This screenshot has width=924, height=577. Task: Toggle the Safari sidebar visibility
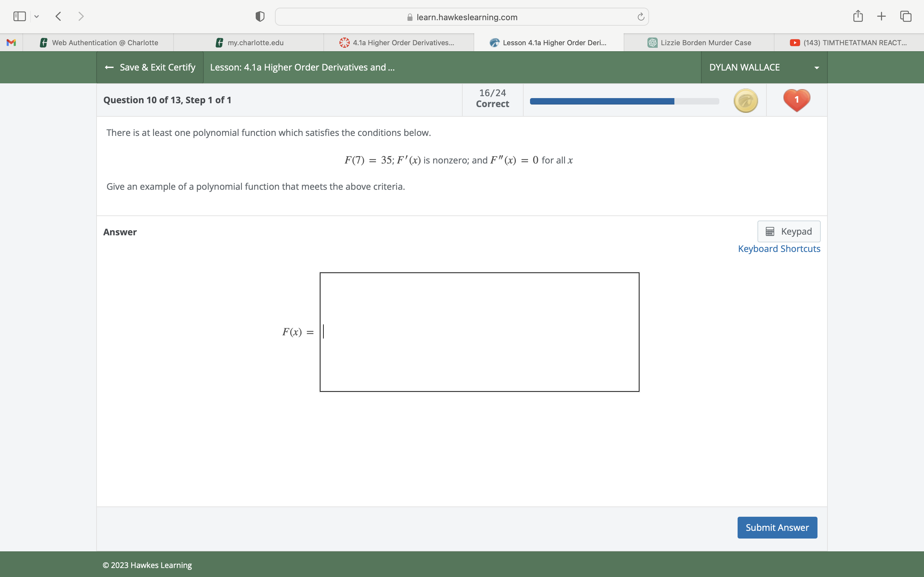[19, 16]
